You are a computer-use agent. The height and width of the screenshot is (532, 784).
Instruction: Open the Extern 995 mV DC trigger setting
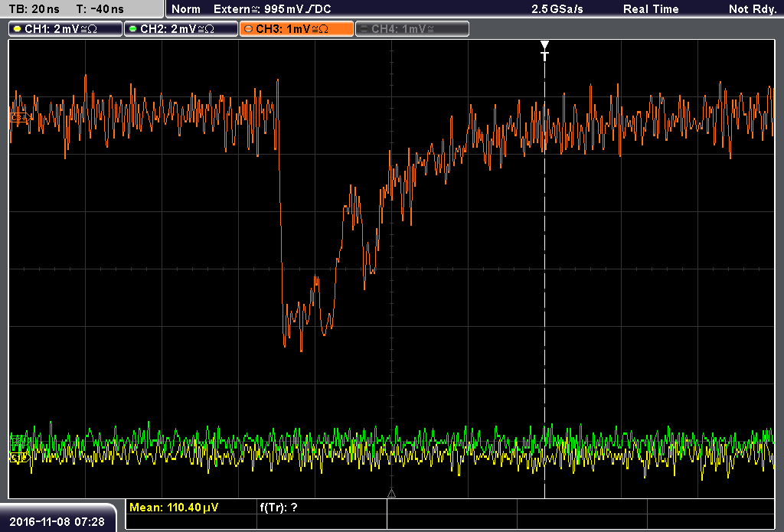(x=272, y=9)
